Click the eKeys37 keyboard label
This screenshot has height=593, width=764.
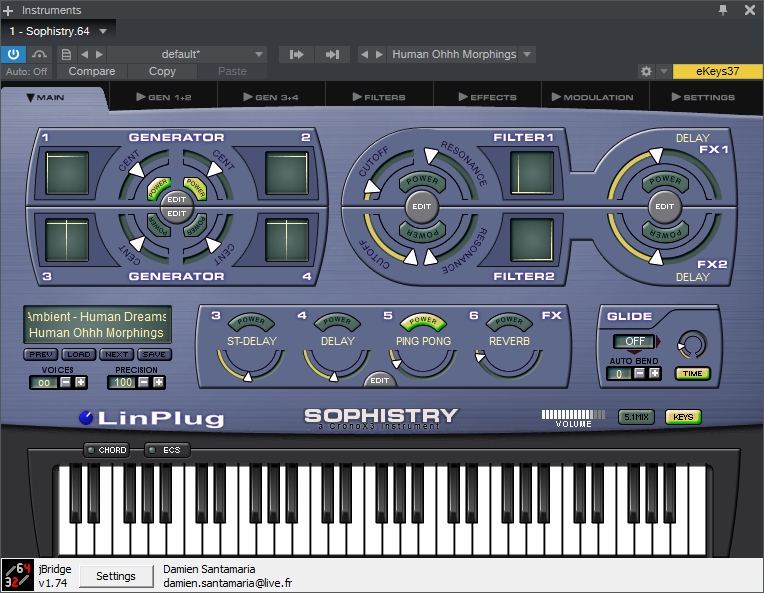point(717,71)
